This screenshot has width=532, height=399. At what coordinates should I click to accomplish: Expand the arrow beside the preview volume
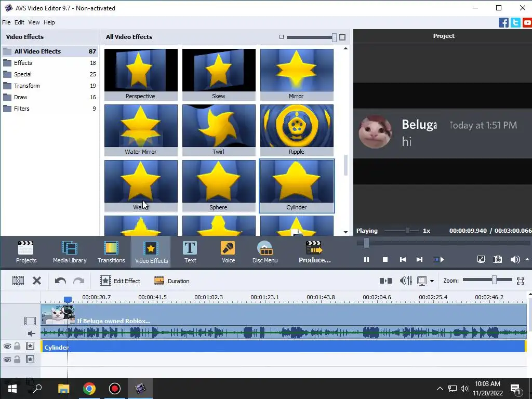(x=527, y=260)
